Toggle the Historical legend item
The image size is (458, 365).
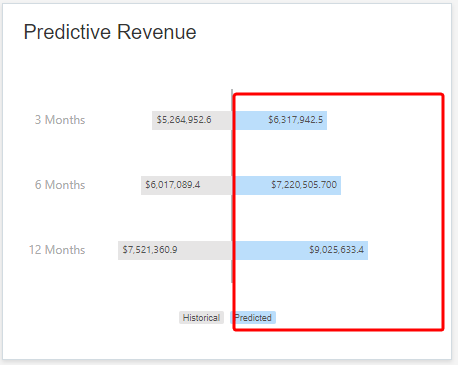point(201,318)
